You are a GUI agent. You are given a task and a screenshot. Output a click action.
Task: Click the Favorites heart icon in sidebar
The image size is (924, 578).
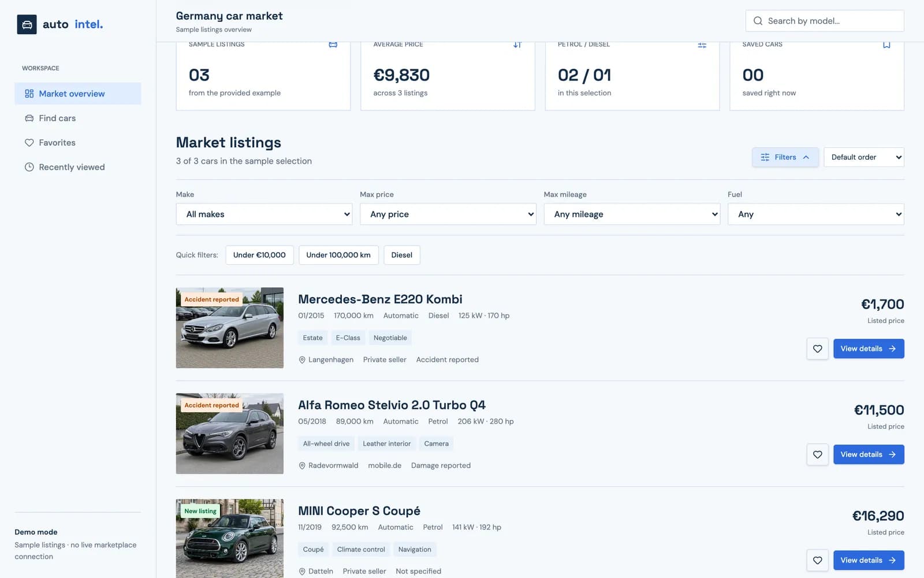coord(29,143)
